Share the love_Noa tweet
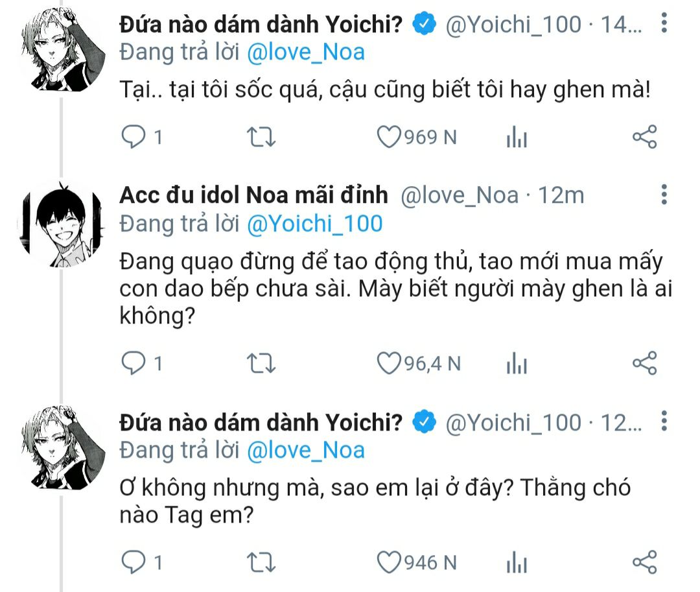 point(644,364)
